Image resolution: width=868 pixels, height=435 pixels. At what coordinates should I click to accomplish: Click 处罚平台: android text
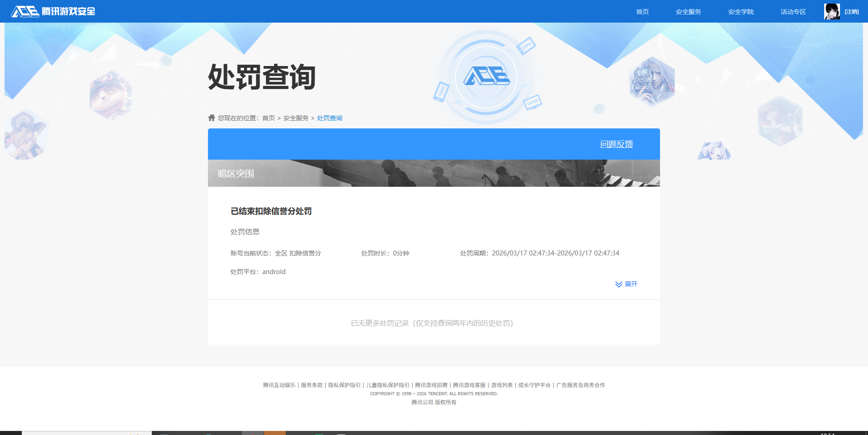click(x=258, y=272)
